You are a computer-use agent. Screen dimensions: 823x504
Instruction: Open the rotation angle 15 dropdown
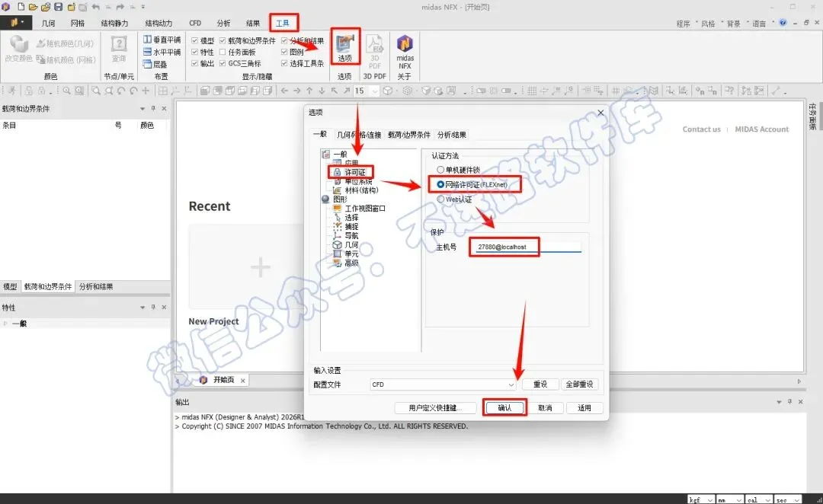point(375,91)
